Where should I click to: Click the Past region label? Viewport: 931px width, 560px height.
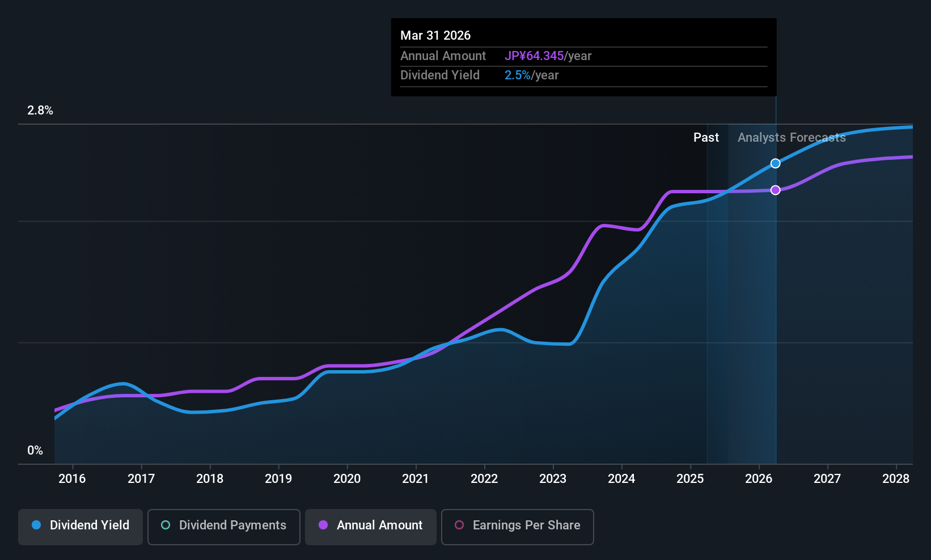pyautogui.click(x=706, y=137)
